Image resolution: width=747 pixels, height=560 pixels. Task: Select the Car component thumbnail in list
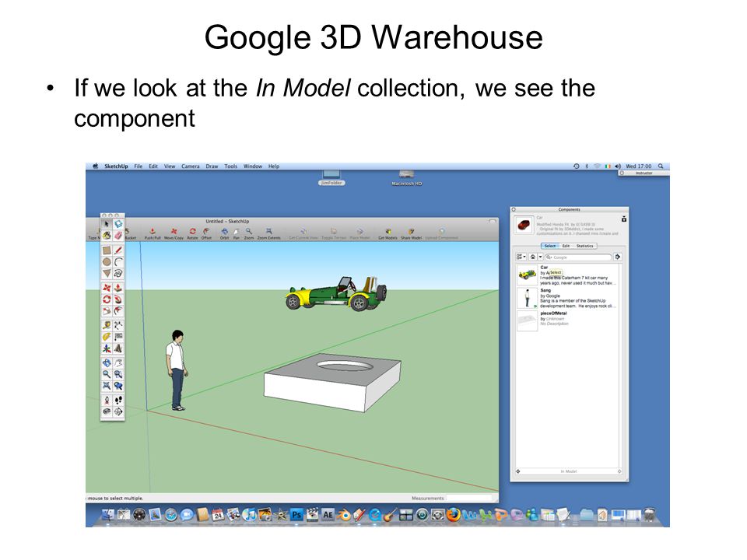tap(527, 274)
